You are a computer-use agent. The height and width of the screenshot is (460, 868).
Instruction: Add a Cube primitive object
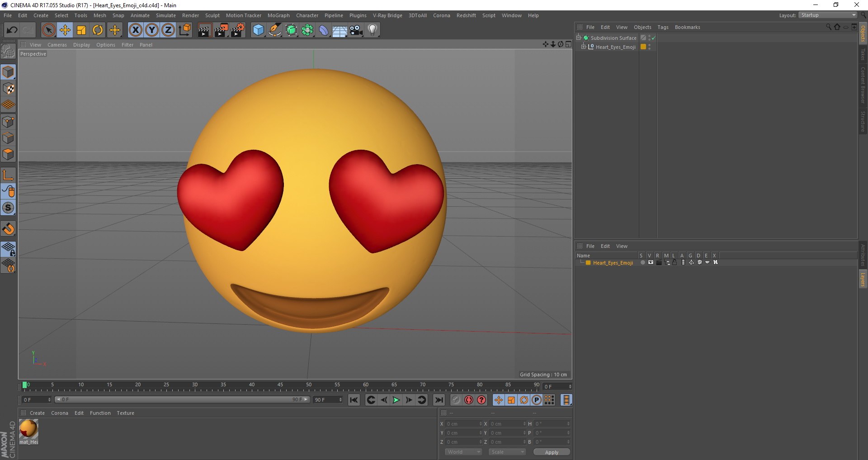(258, 30)
